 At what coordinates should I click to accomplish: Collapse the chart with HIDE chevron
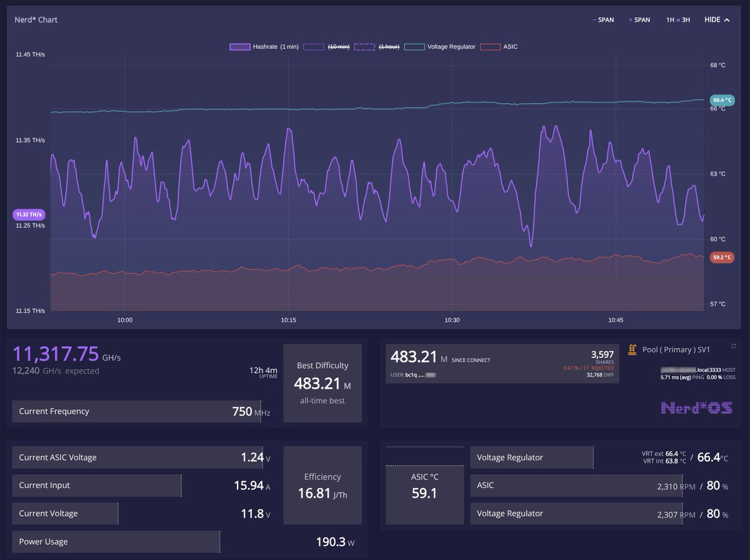(717, 20)
